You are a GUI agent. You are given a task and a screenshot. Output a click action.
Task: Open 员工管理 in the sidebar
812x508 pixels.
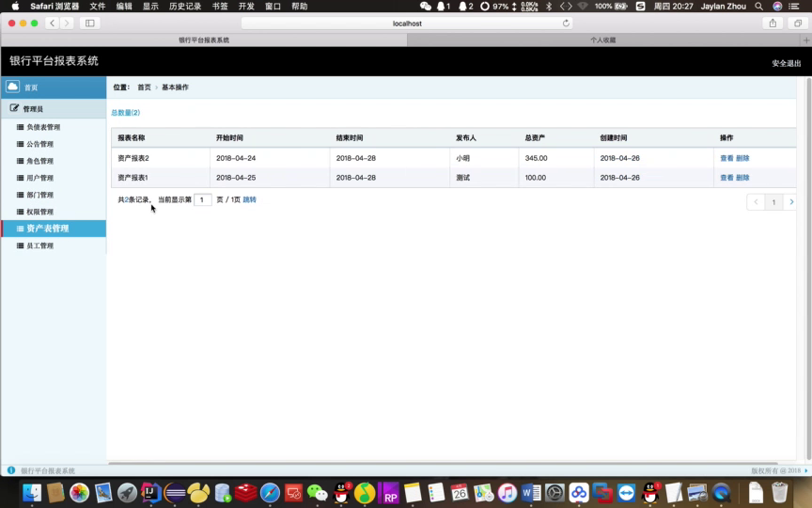(x=39, y=246)
